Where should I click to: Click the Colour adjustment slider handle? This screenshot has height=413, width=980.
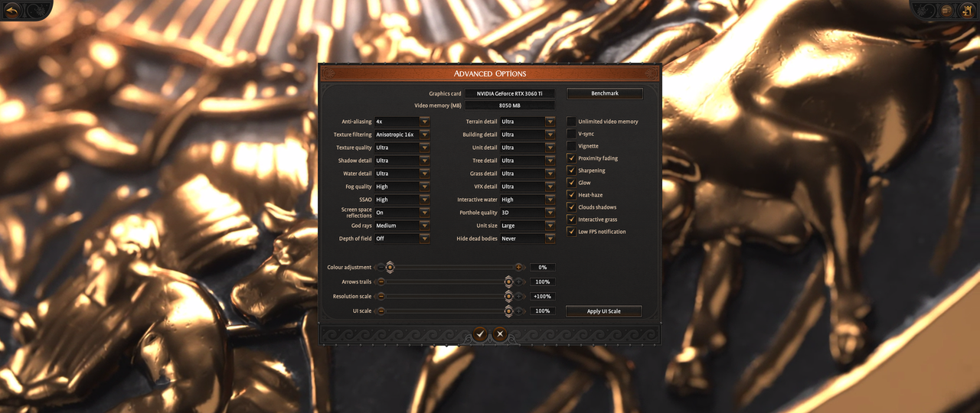(x=390, y=267)
